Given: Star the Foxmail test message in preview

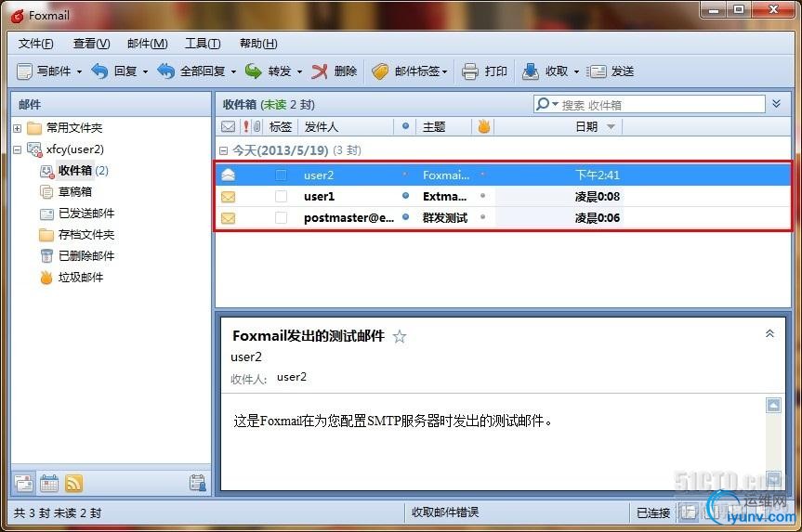Looking at the screenshot, I should click(400, 336).
